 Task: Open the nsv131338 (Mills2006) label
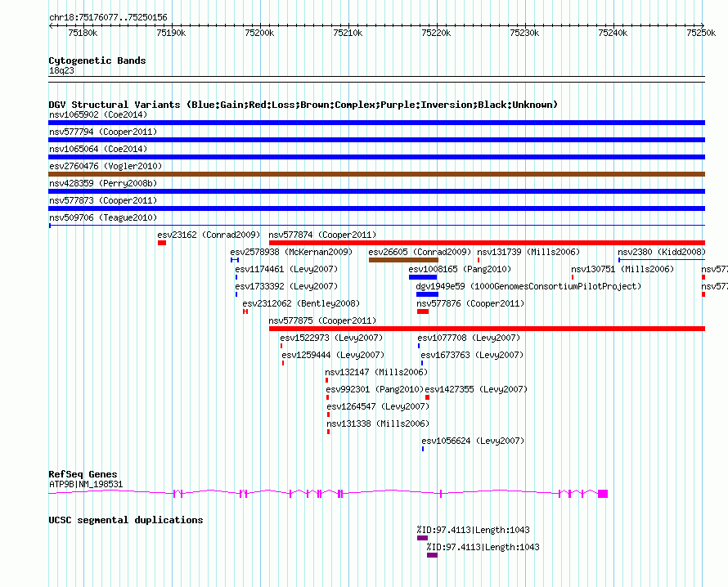378,423
